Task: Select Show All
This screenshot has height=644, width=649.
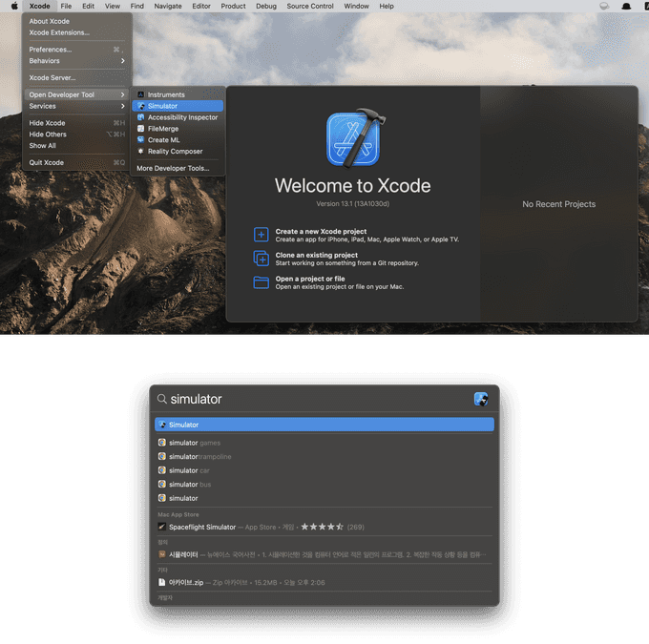Action: pyautogui.click(x=77, y=146)
